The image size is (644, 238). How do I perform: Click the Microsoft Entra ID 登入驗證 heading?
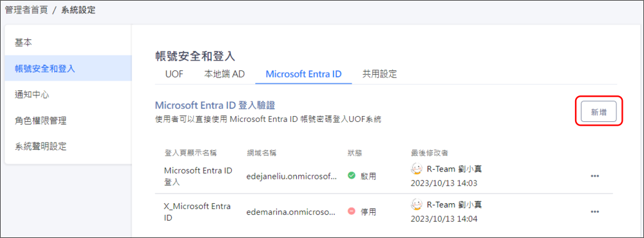215,105
